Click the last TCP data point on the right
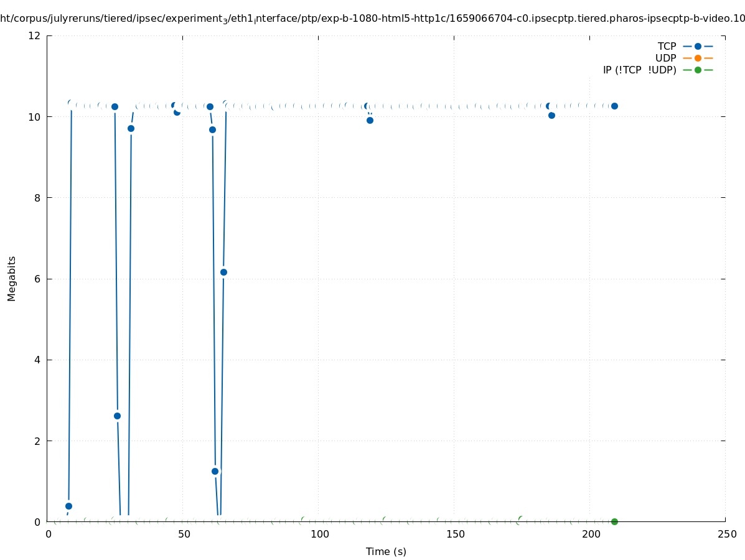The width and height of the screenshot is (745, 560). coord(614,106)
